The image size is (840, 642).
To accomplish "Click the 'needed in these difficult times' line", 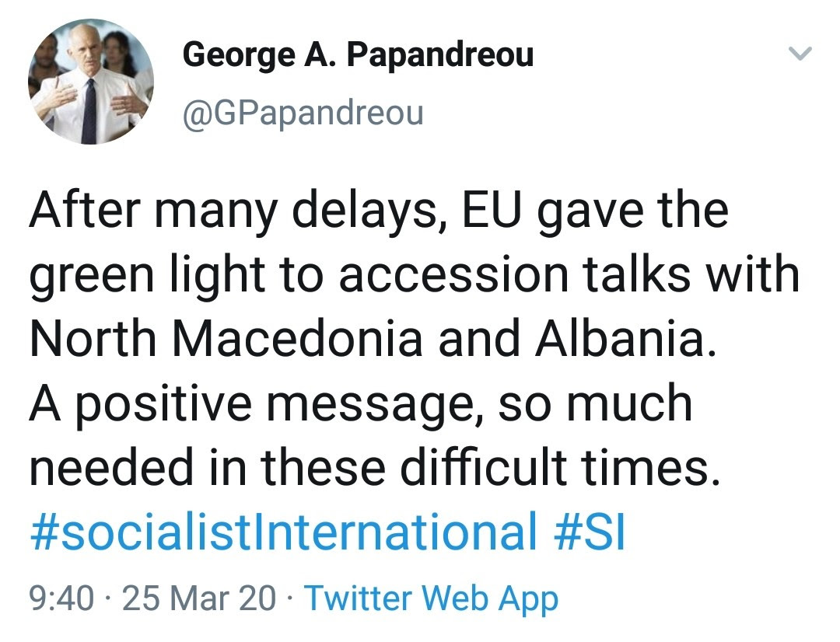I will pyautogui.click(x=374, y=466).
